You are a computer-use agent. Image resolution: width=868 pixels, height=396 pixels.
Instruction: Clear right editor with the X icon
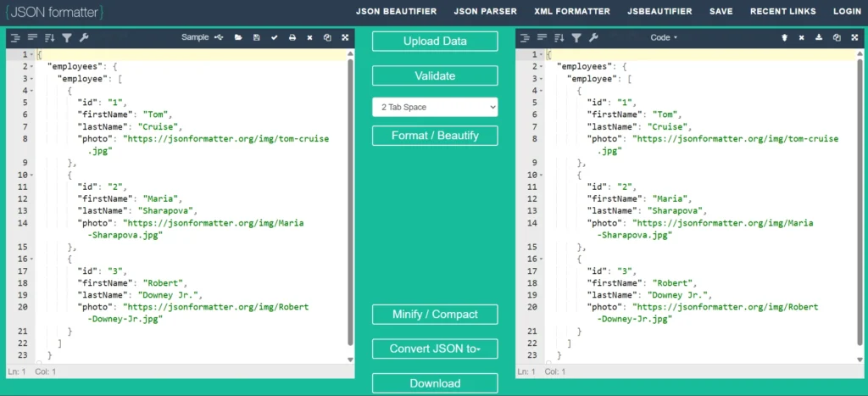pos(802,37)
